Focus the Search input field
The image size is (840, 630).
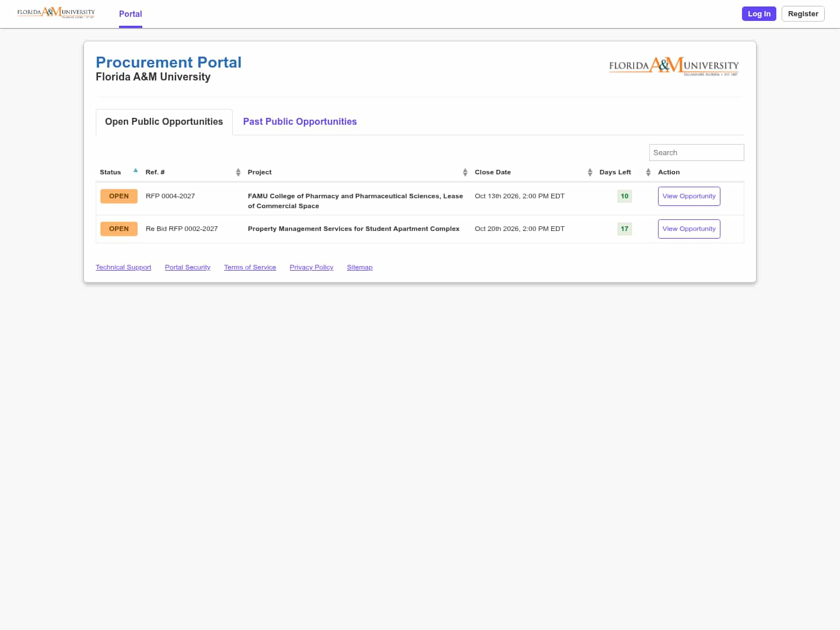tap(696, 153)
